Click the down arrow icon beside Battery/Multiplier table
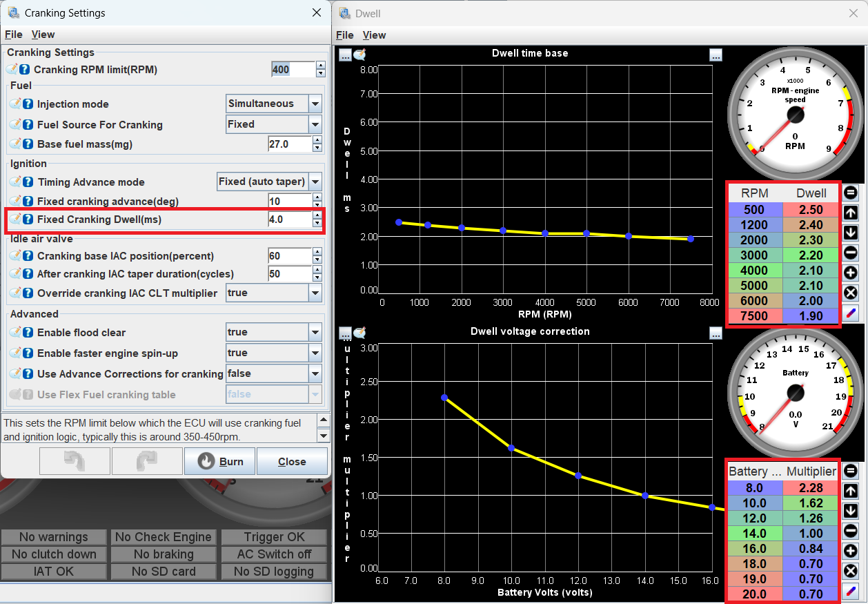 coord(851,511)
